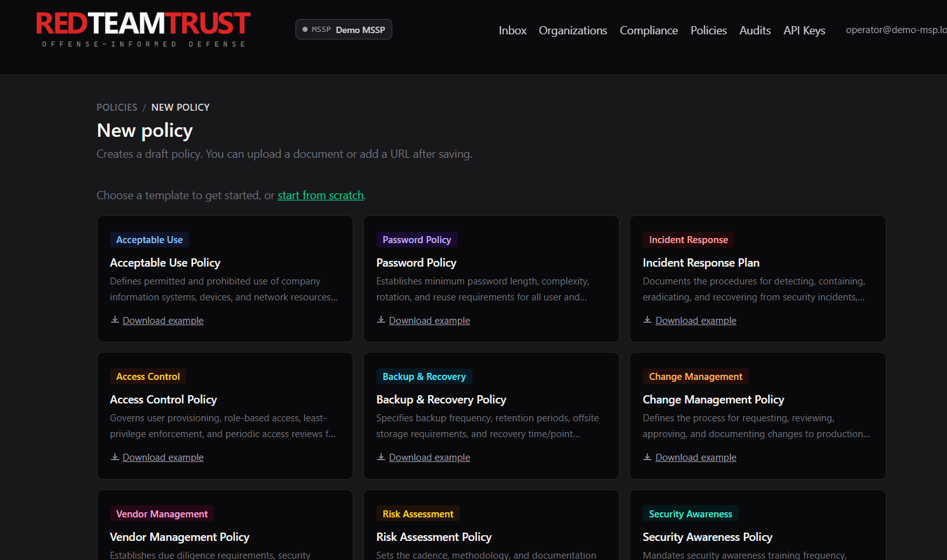Click download icon under Change Management Policy
This screenshot has width=947, height=560.
click(x=647, y=457)
